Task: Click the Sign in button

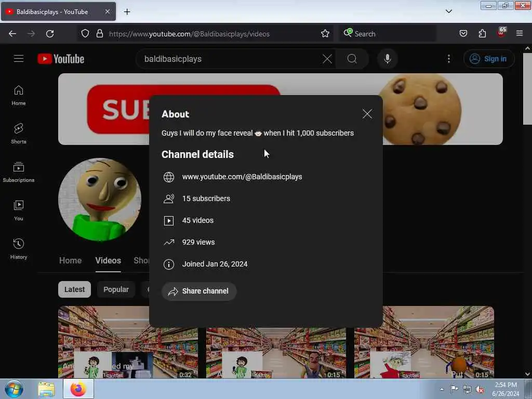Action: click(x=488, y=59)
